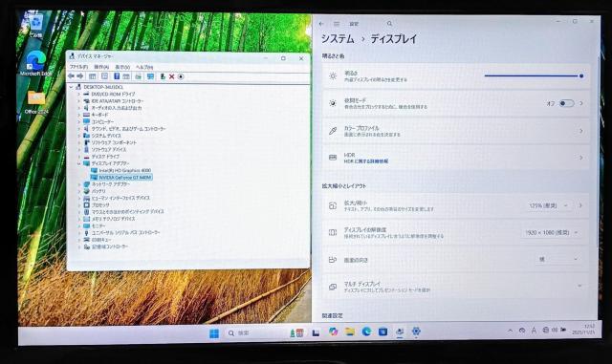Click IME A input mode indicator
This screenshot has width=612, height=364.
[x=534, y=331]
